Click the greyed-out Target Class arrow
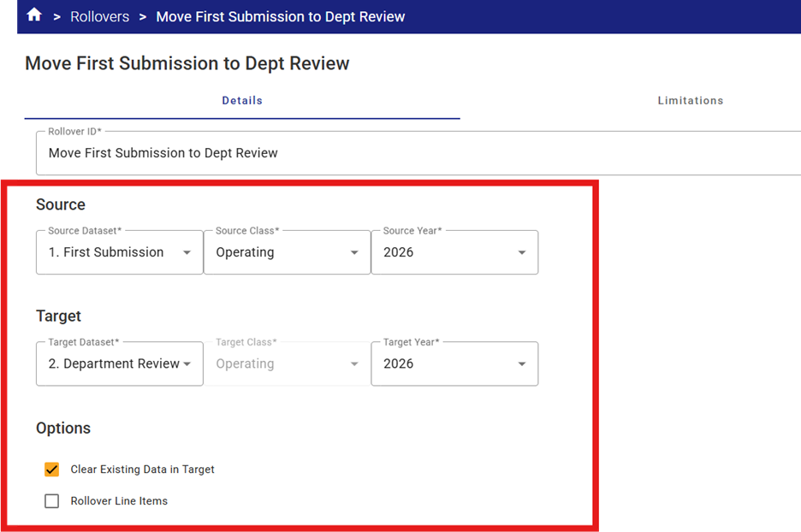The image size is (801, 532). [354, 364]
